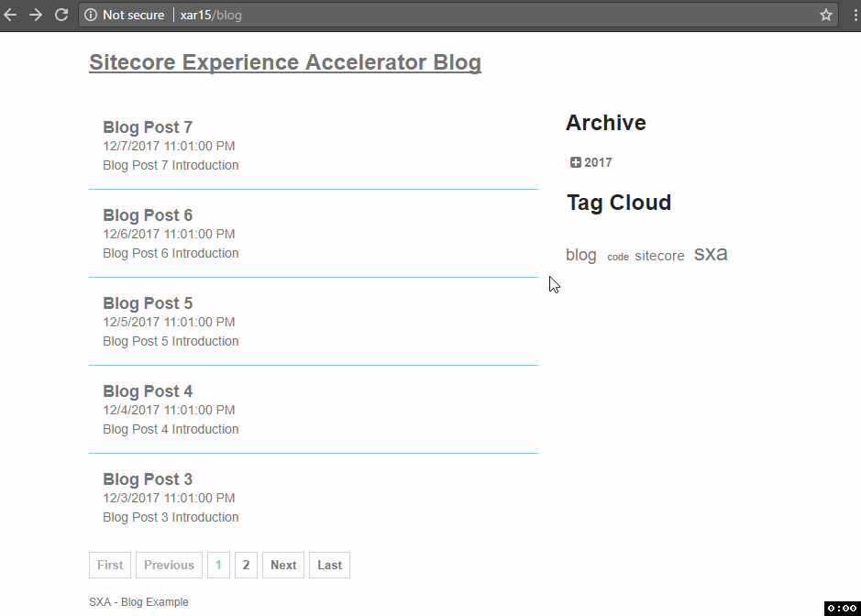Go to page 2 in pagination
The width and height of the screenshot is (861, 616).
coord(246,565)
